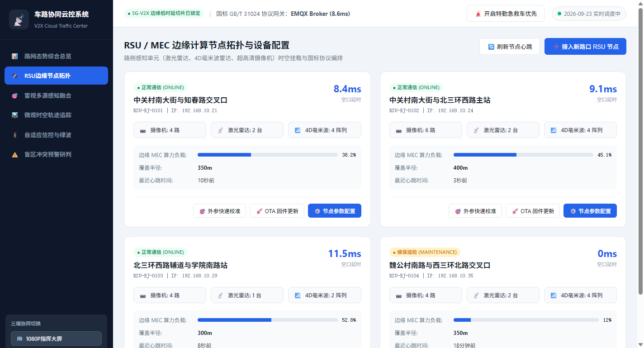
Task: Click the gear icon in RSU-BJ-0101 节点参数配置
Action: [317, 211]
